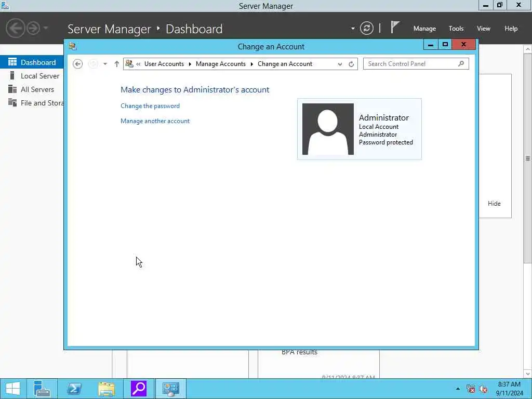Click the network status tray icon
The image size is (532, 399).
(x=471, y=389)
